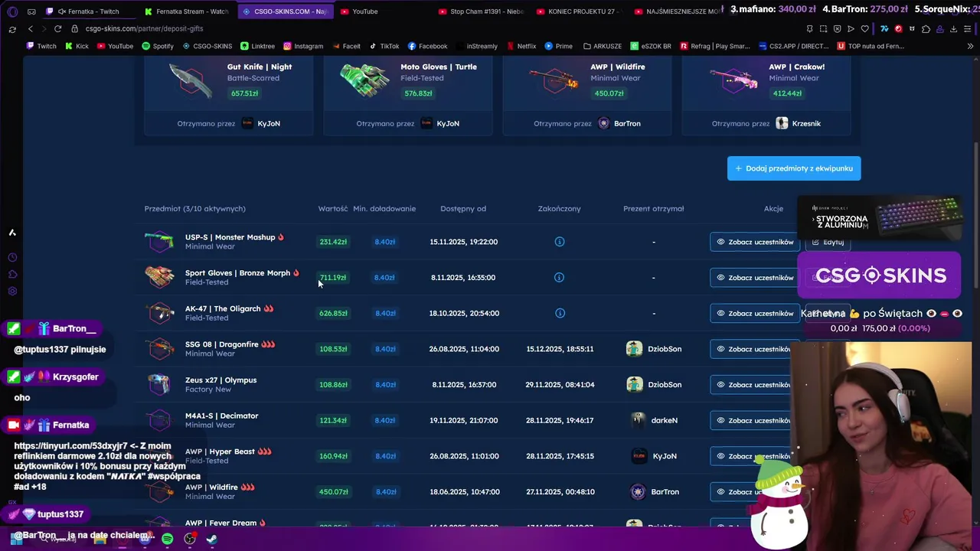The width and height of the screenshot is (980, 551).
Task: Reload the current page
Action: (x=57, y=28)
